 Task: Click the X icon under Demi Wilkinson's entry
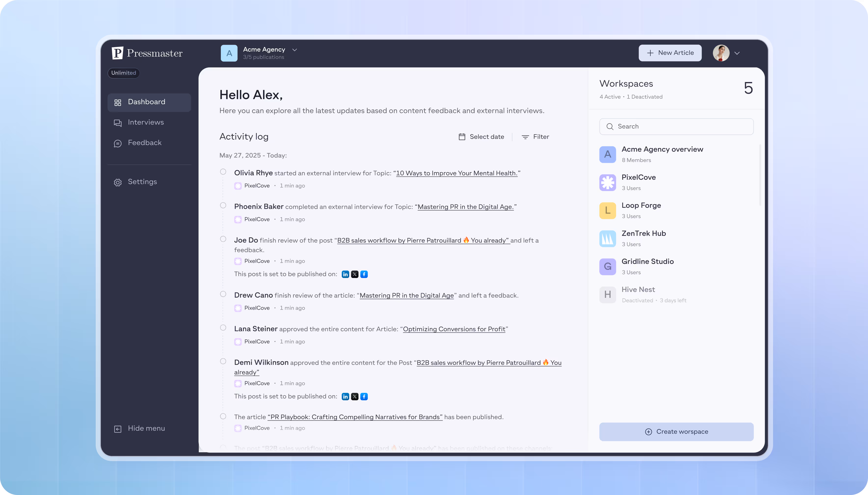point(355,397)
